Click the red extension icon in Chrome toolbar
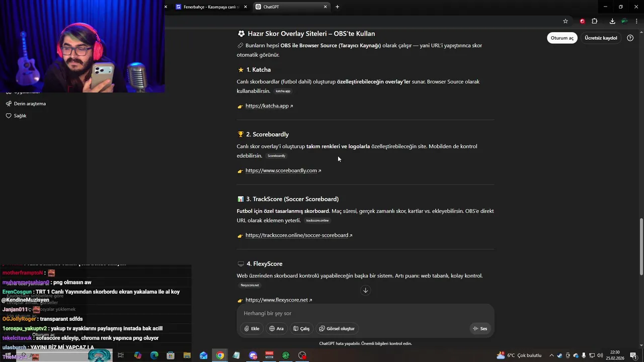The width and height of the screenshot is (644, 362). click(582, 21)
